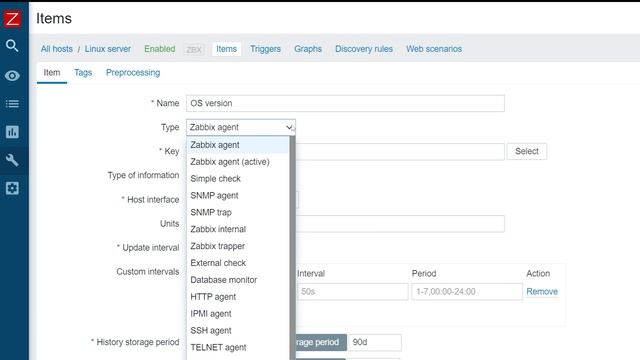This screenshot has width=640, height=360.
Task: Open Discovery rules link
Action: click(x=364, y=49)
